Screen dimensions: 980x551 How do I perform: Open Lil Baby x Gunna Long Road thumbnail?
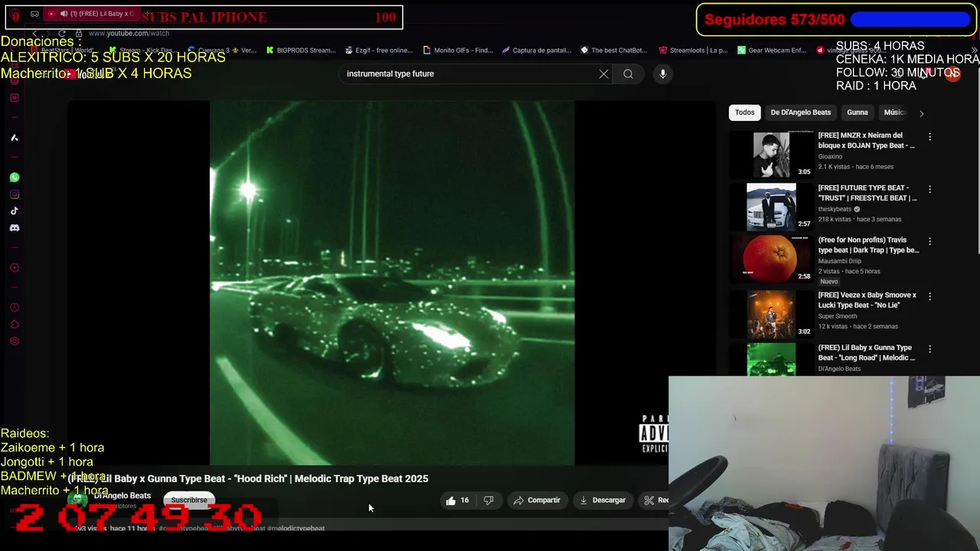771,360
